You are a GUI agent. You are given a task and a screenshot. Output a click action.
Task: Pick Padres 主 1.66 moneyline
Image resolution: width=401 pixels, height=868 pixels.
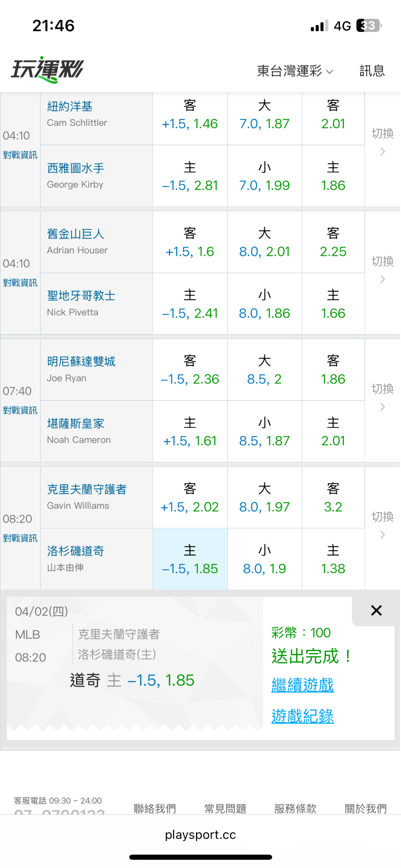(x=333, y=305)
